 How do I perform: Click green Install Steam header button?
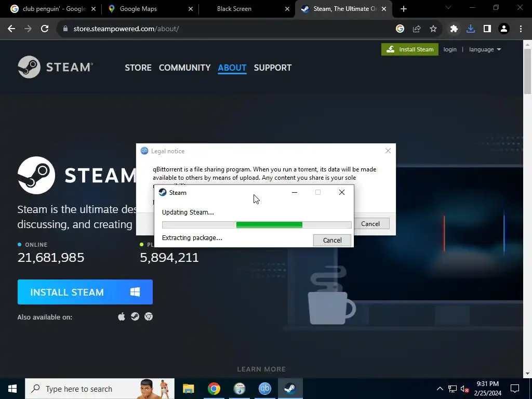(x=410, y=49)
